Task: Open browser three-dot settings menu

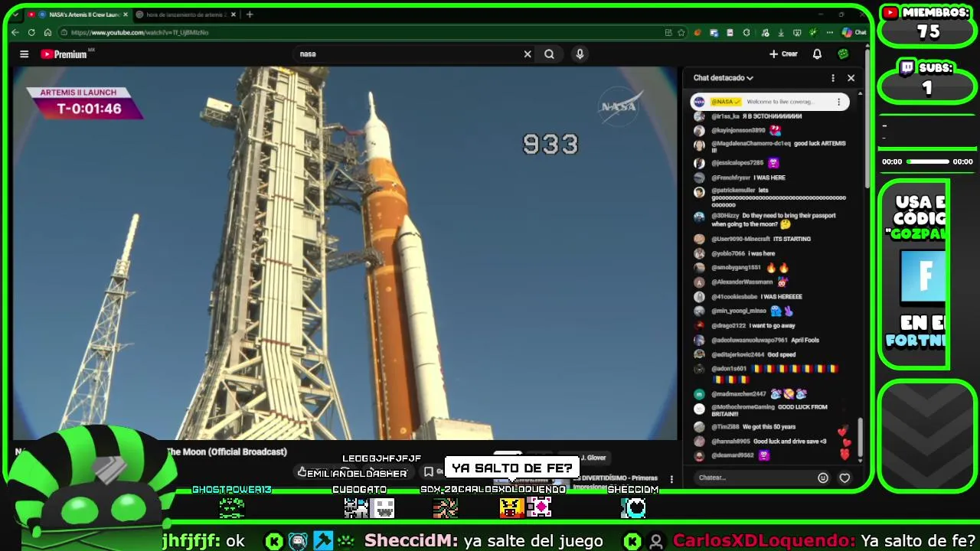Action: click(x=829, y=32)
